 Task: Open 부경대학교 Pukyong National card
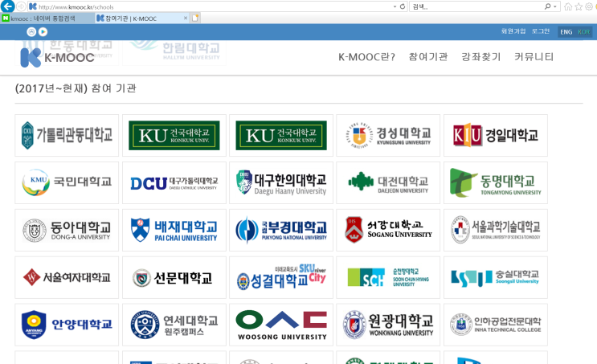(281, 230)
